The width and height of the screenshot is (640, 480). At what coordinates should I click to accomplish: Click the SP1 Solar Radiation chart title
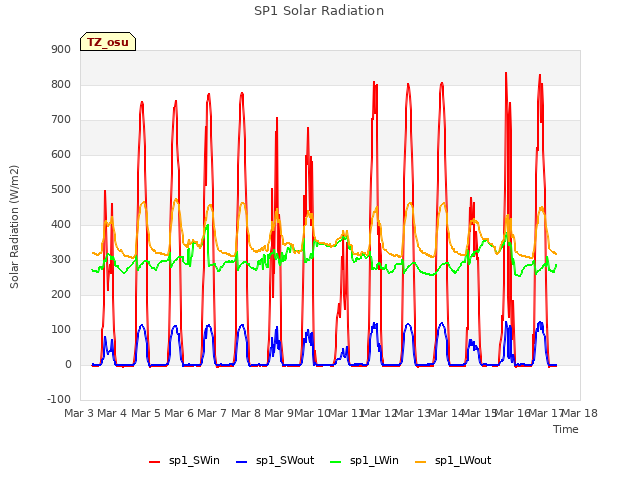pyautogui.click(x=319, y=11)
